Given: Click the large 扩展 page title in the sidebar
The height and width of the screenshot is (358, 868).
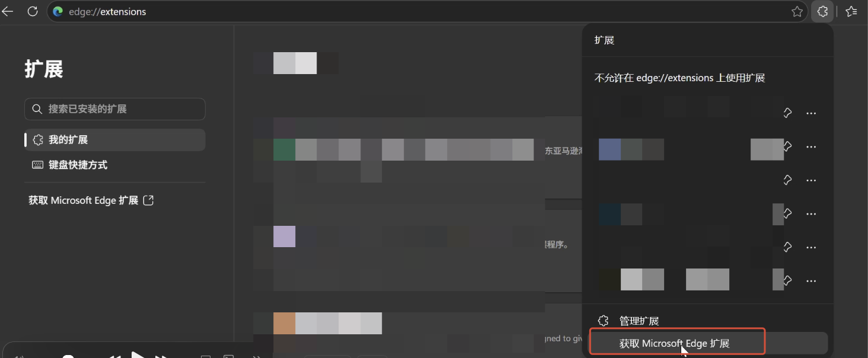Looking at the screenshot, I should coord(44,69).
